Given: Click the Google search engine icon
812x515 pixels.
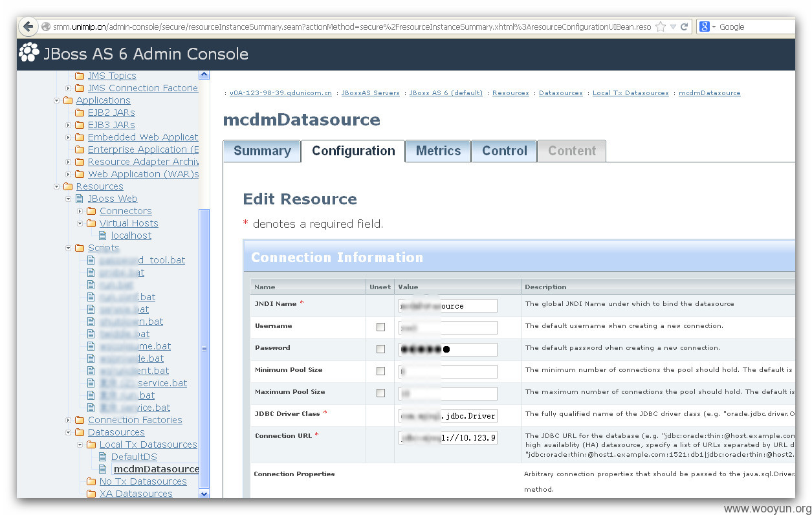Looking at the screenshot, I should pyautogui.click(x=705, y=27).
